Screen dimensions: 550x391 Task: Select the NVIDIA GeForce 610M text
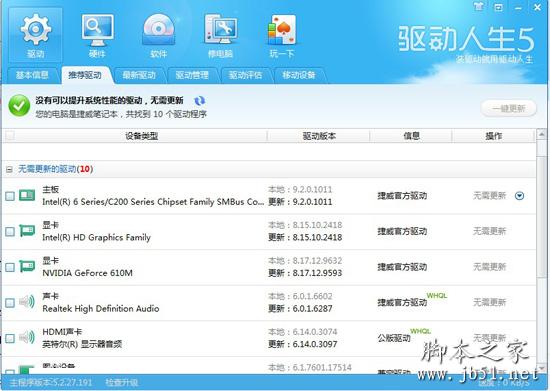point(87,273)
